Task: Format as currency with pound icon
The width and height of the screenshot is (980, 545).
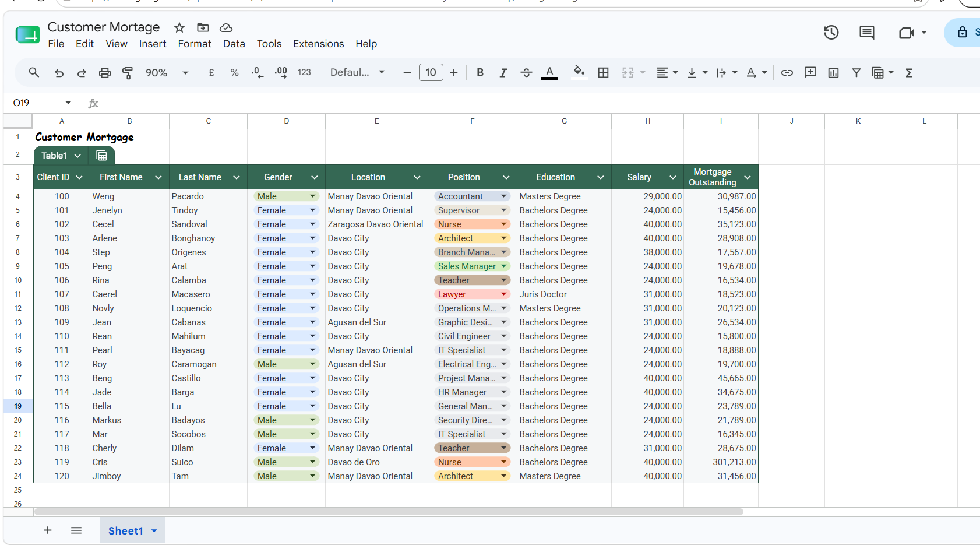Action: tap(211, 72)
